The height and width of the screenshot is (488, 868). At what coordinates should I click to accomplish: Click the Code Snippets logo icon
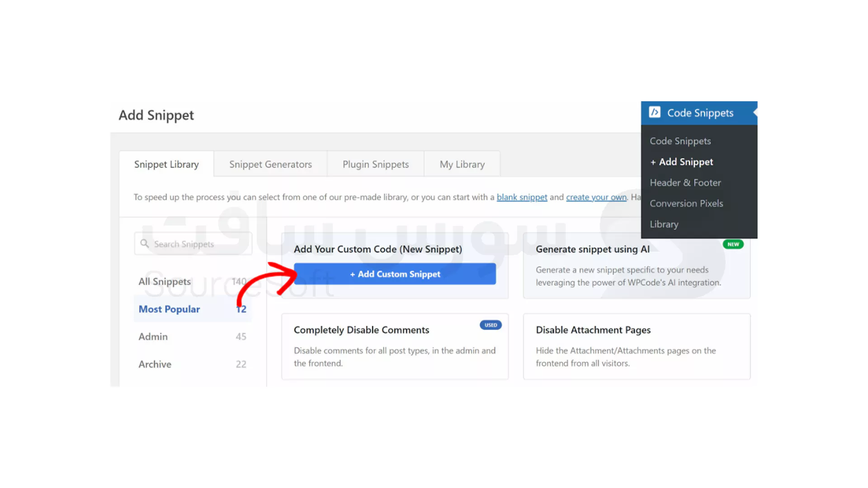tap(655, 112)
